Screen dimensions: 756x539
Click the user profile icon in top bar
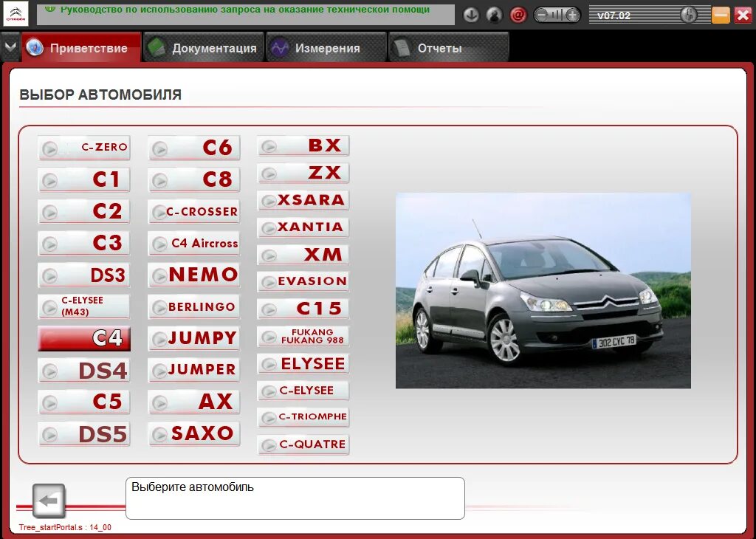[x=494, y=16]
